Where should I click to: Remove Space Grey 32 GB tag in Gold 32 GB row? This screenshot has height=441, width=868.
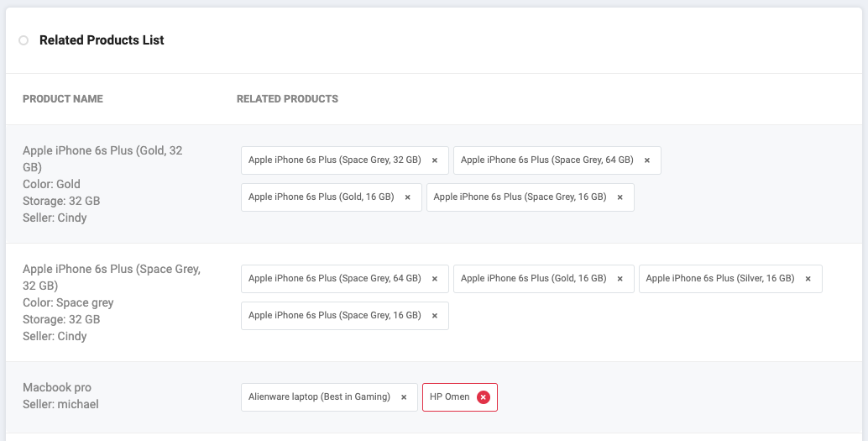point(435,160)
